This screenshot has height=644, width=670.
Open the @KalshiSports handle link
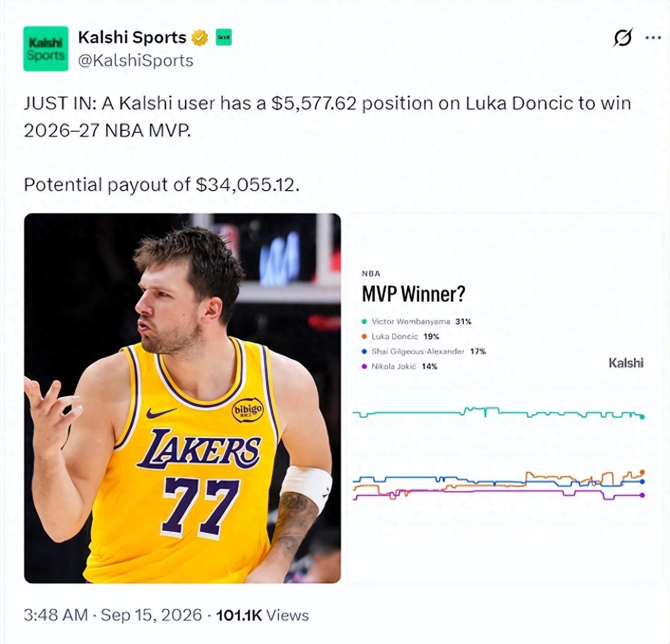pyautogui.click(x=136, y=60)
